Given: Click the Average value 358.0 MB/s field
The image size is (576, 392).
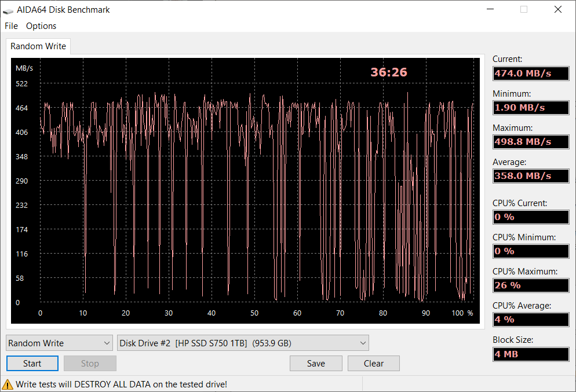Looking at the screenshot, I should (x=530, y=176).
